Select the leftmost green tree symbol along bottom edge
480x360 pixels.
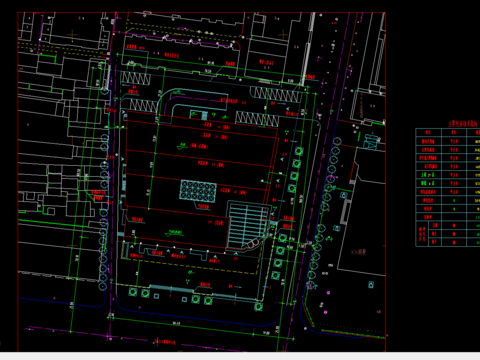133,292
